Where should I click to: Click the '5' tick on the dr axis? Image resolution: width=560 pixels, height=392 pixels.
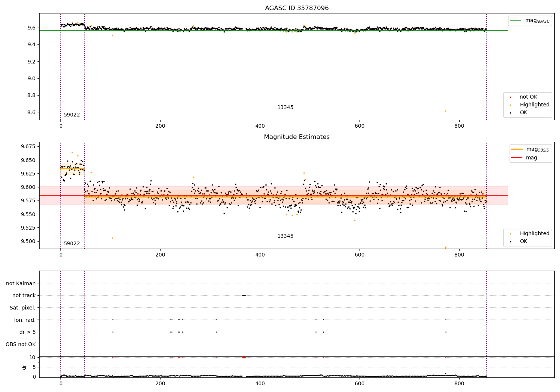coord(34,367)
